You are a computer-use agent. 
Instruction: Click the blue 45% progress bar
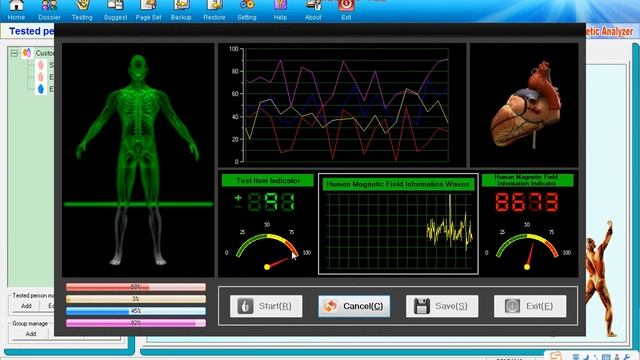tap(136, 311)
